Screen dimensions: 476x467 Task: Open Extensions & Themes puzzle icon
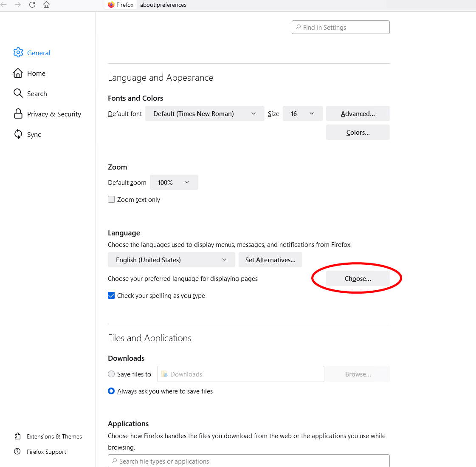point(17,436)
